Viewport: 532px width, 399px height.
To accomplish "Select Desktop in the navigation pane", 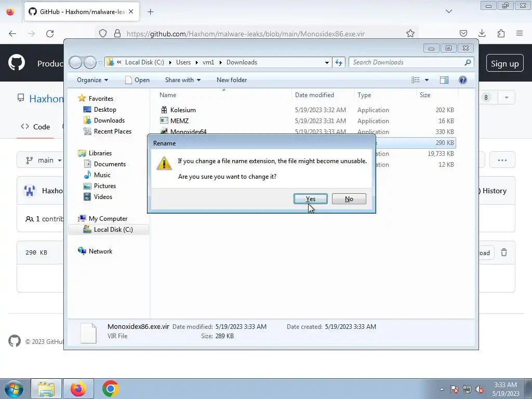I will [x=105, y=109].
